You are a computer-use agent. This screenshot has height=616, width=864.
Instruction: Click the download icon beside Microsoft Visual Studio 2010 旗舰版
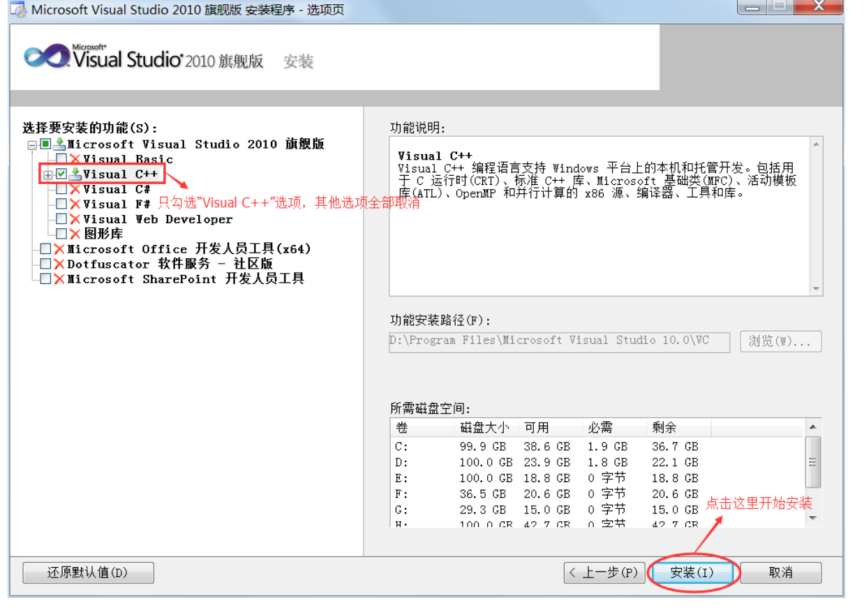coord(58,144)
